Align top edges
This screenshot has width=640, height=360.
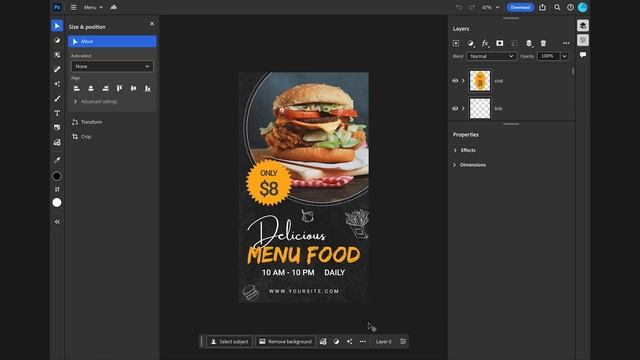(x=119, y=88)
